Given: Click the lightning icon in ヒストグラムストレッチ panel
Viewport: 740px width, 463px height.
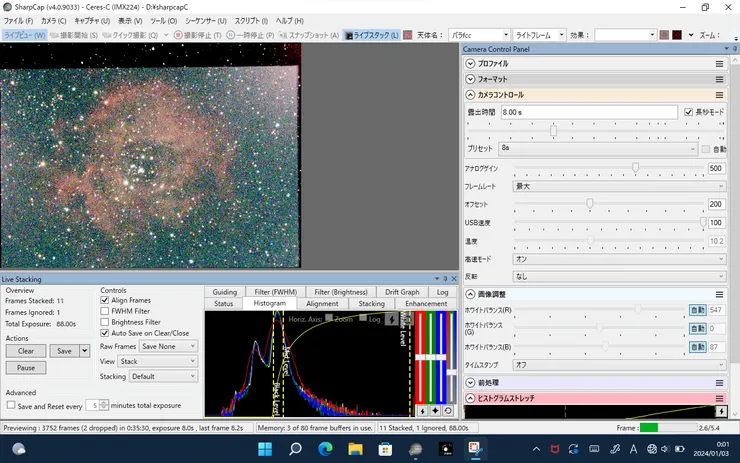Looking at the screenshot, I should [x=719, y=412].
